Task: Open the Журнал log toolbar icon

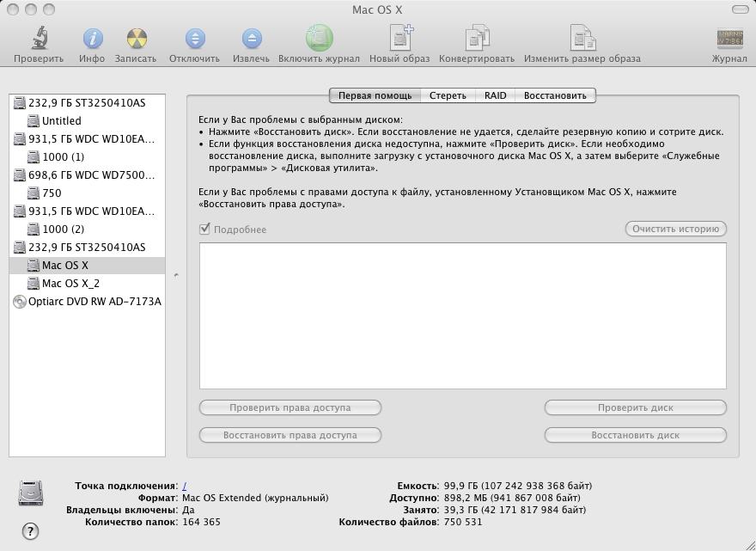Action: (730, 39)
